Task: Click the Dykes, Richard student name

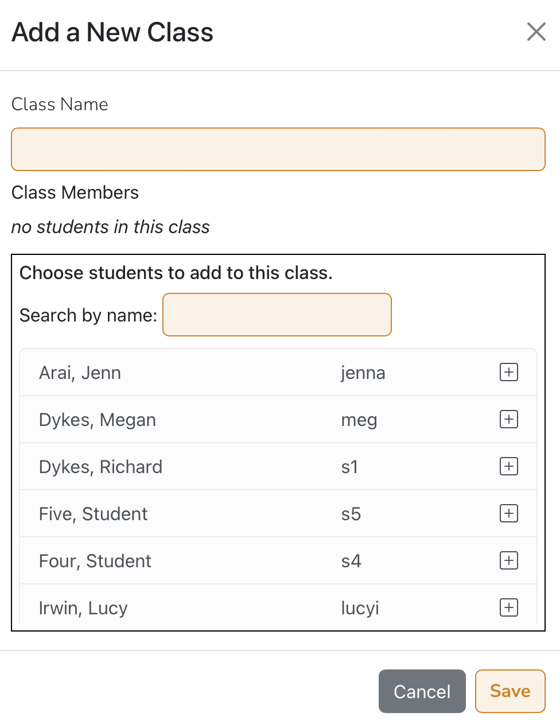Action: (x=100, y=467)
